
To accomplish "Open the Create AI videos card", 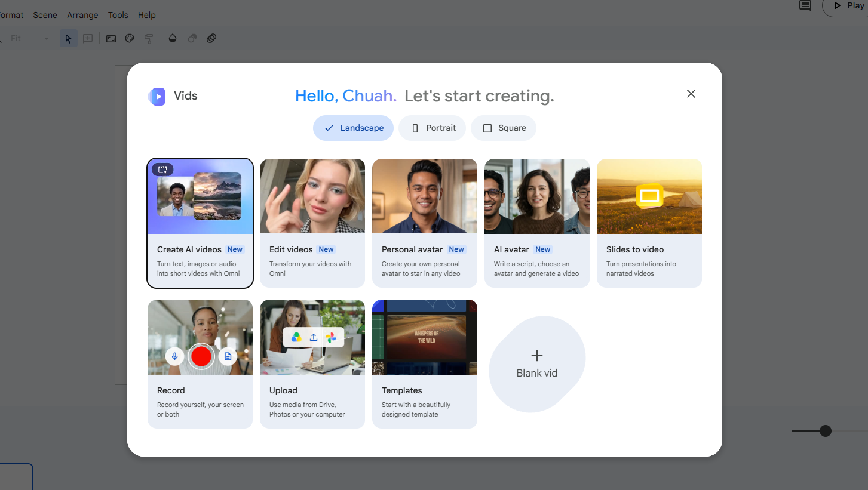I will [200, 223].
